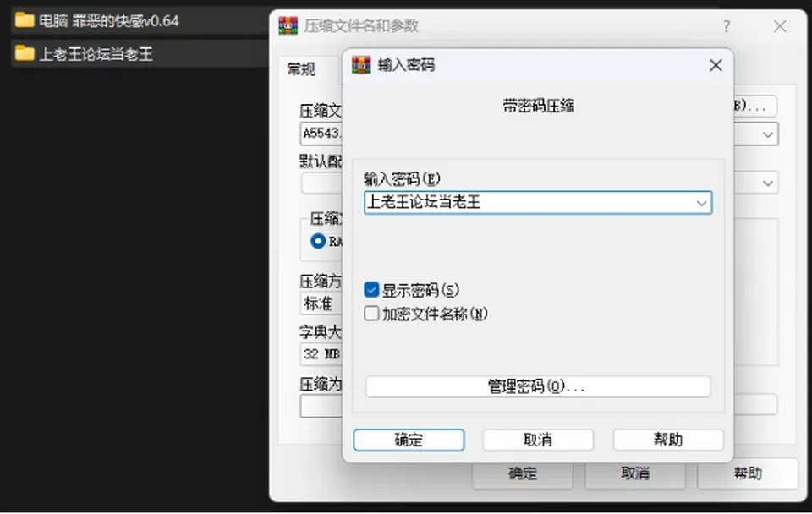Click WinRAR icon in 输入密码 title bar
Image resolution: width=812 pixels, height=514 pixels.
click(361, 65)
